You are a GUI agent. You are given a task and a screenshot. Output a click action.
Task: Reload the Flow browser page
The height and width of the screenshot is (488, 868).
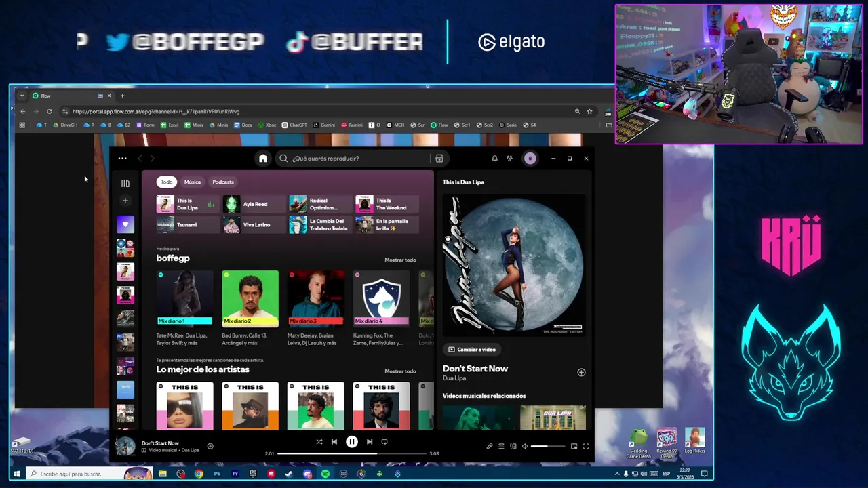tap(49, 112)
